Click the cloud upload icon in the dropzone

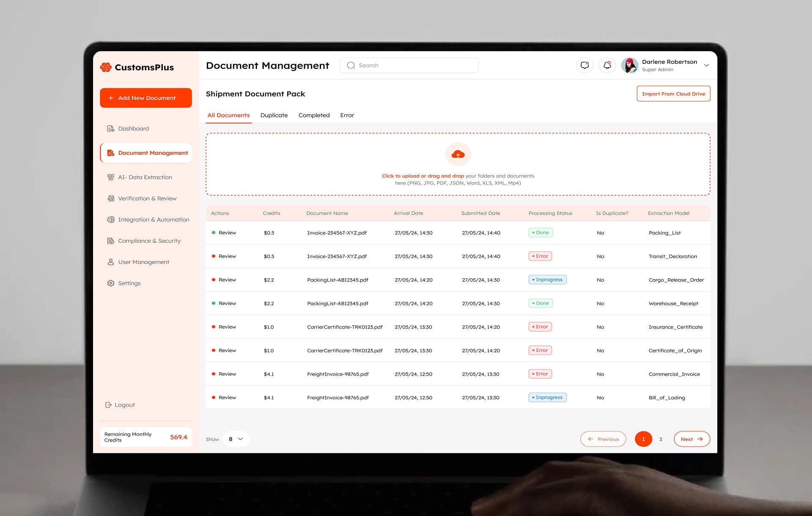pos(458,154)
